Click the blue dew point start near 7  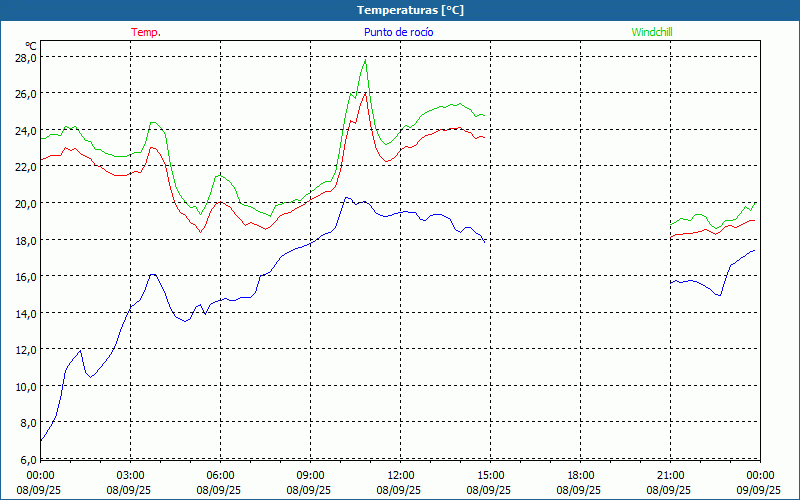(41, 440)
